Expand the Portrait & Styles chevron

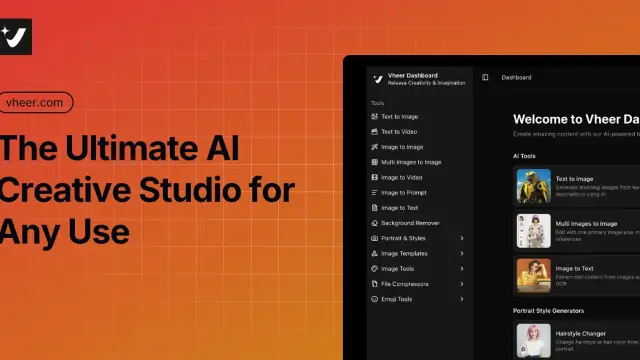point(462,238)
